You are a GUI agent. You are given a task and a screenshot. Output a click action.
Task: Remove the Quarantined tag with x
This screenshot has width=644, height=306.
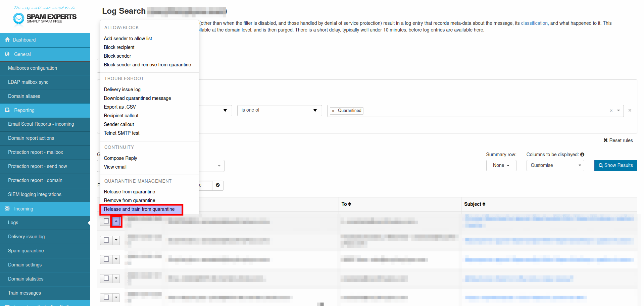pyautogui.click(x=333, y=111)
